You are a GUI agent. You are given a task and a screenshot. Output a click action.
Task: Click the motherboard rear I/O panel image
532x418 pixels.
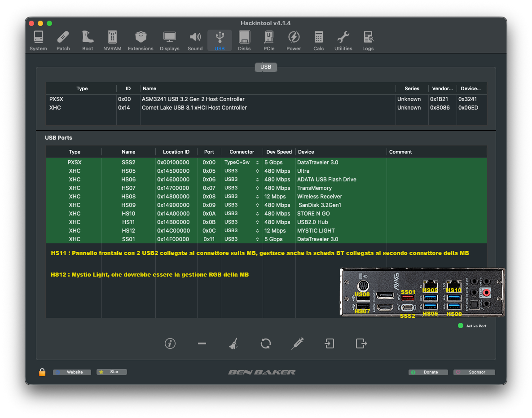[x=422, y=292]
